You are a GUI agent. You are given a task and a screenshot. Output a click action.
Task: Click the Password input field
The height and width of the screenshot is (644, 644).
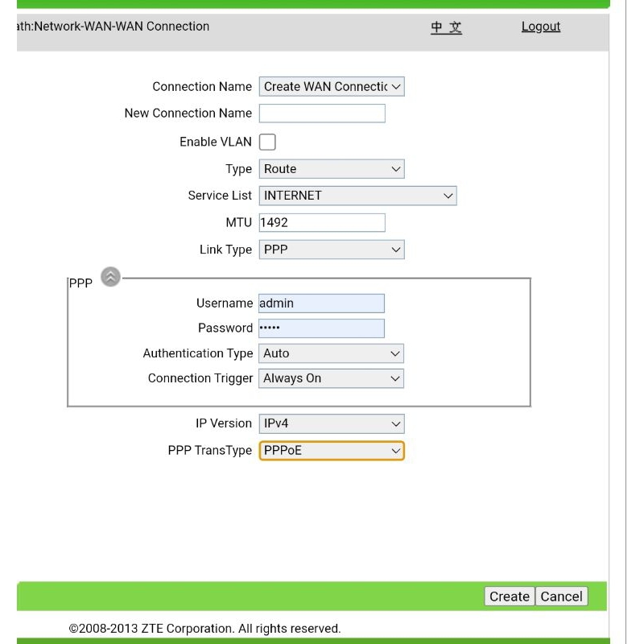coord(322,328)
